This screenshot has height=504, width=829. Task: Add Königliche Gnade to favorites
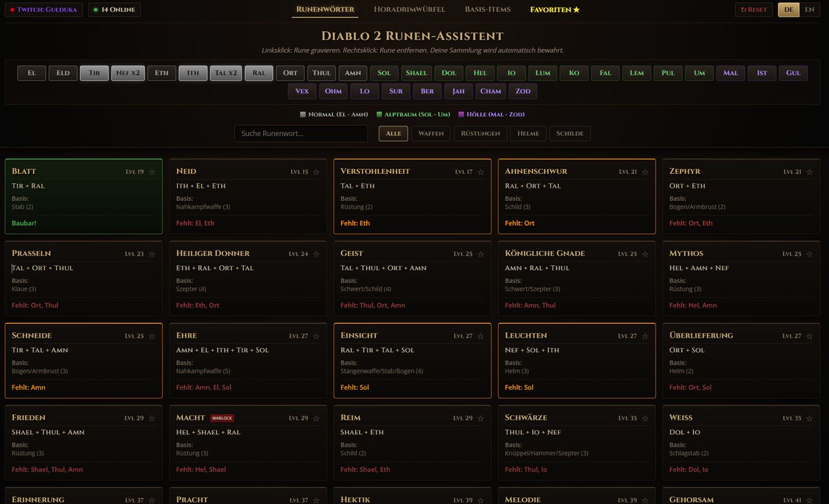(x=645, y=253)
